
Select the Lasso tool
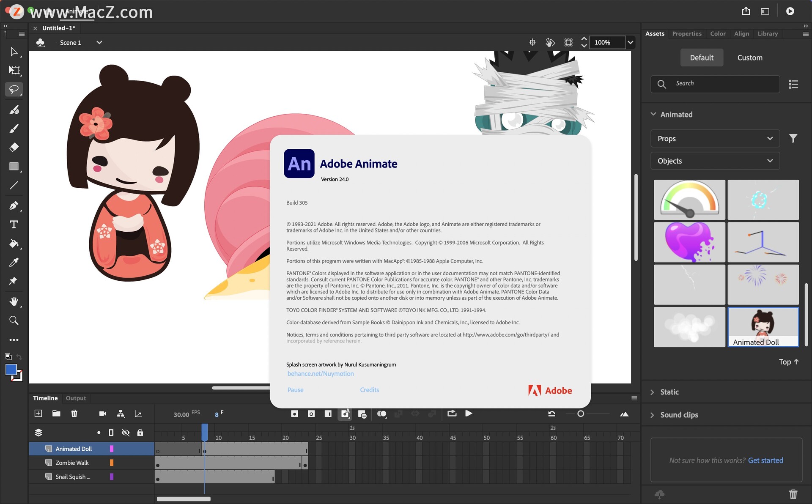[14, 89]
